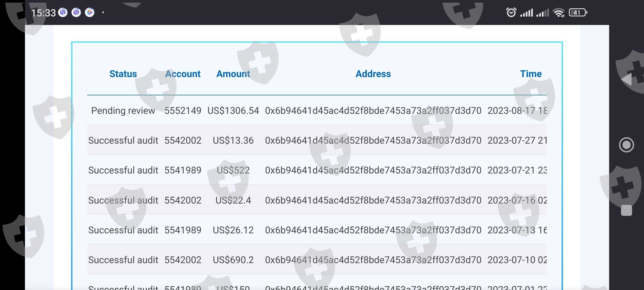Tap the alarm clock status icon

[511, 12]
